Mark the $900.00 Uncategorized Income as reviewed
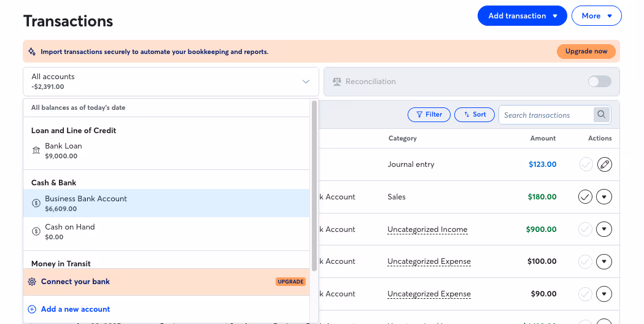The image size is (644, 324). pos(585,229)
